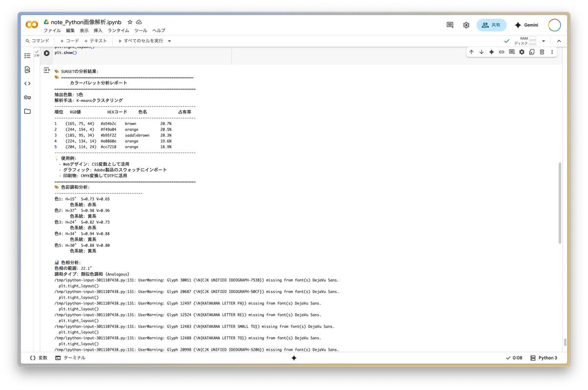Move the cell up
The image size is (588, 390).
(x=471, y=52)
